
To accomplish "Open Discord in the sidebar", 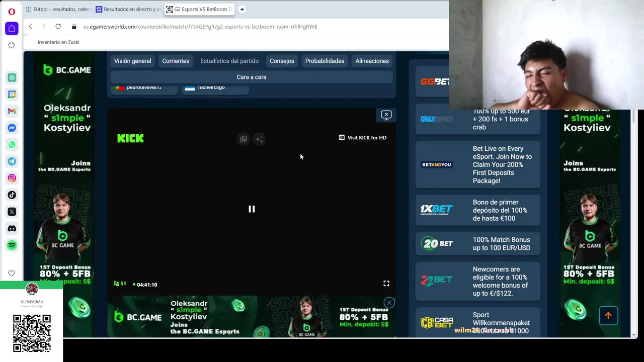I will [12, 228].
